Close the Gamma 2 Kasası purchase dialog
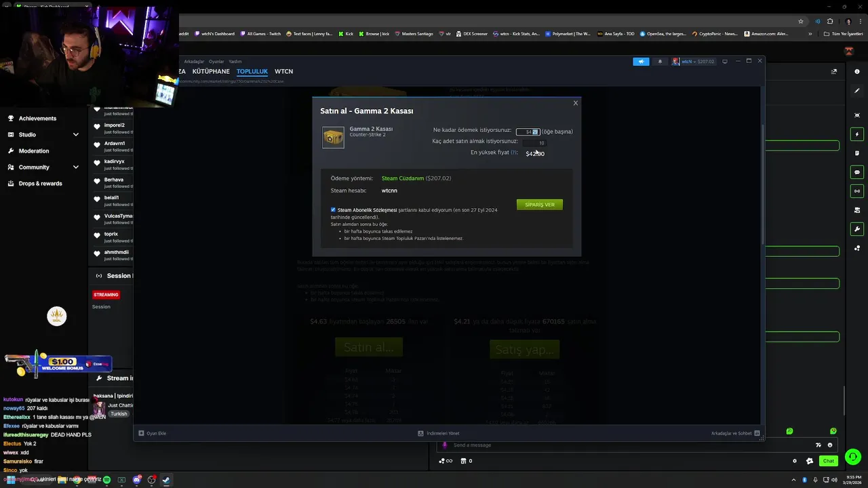 click(576, 103)
